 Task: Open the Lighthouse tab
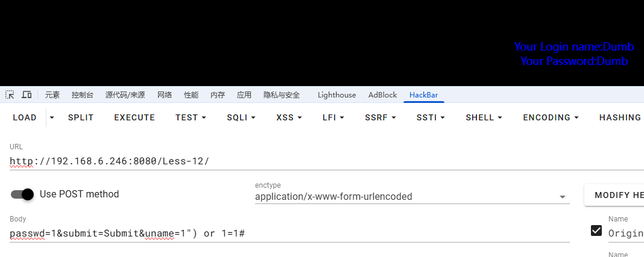336,94
